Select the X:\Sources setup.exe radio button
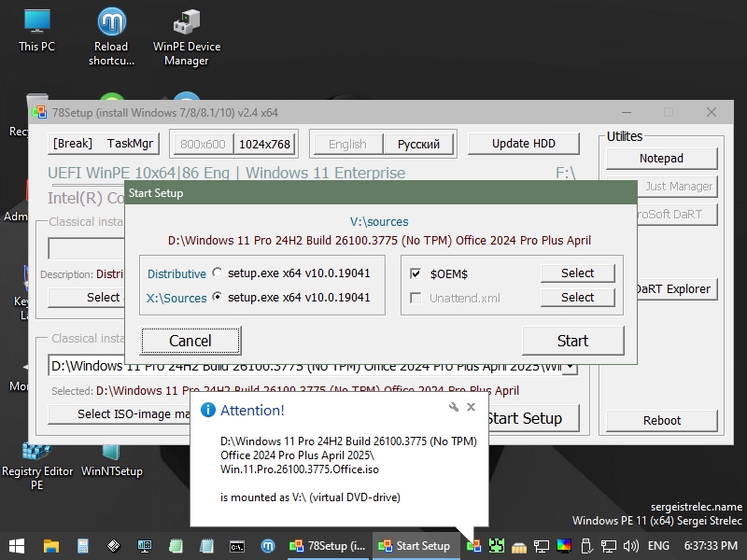This screenshot has width=747, height=560. tap(218, 298)
